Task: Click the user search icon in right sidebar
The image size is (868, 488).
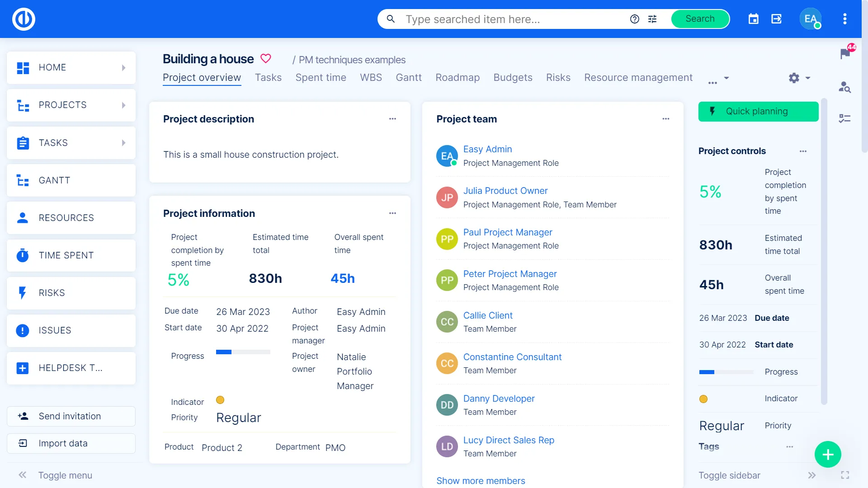Action: (844, 87)
